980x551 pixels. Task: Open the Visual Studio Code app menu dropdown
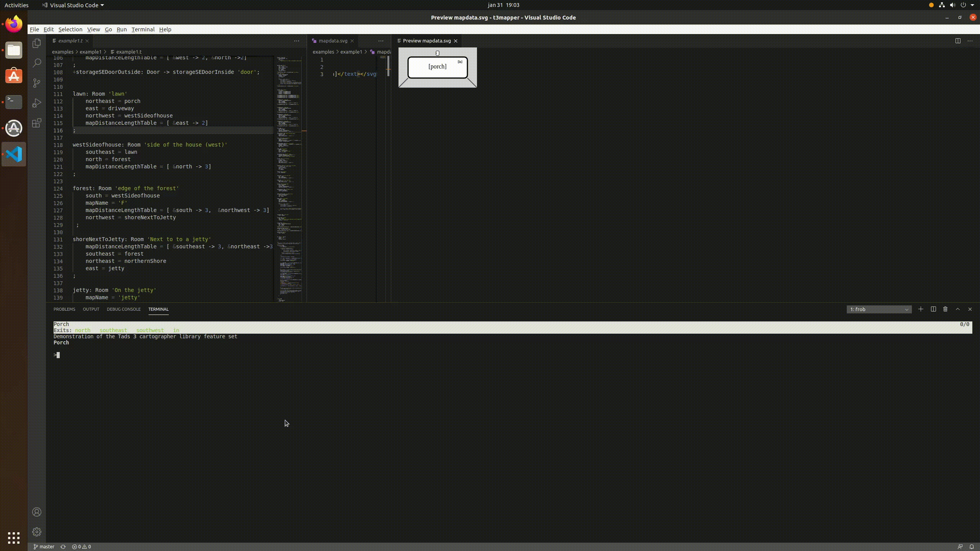pyautogui.click(x=73, y=5)
